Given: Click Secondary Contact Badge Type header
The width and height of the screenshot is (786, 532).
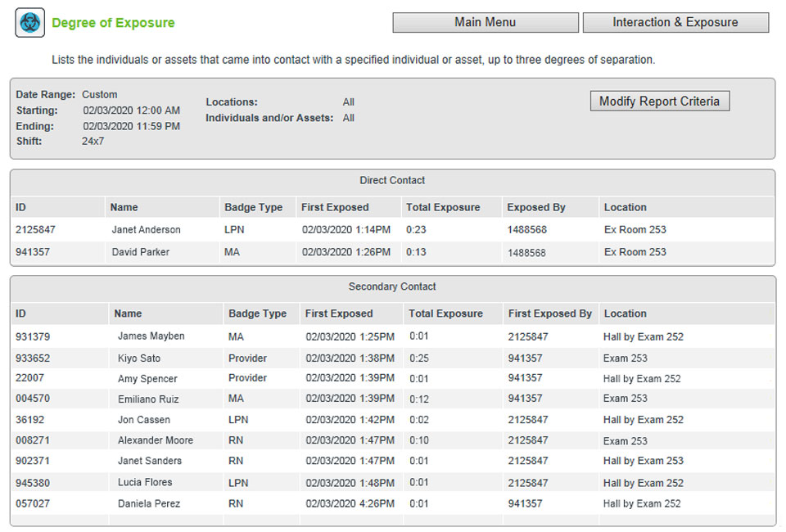Looking at the screenshot, I should (257, 313).
